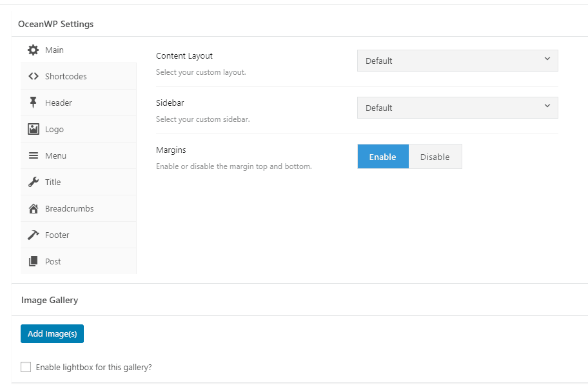The width and height of the screenshot is (588, 385).
Task: Enable the Margins option
Action: (x=383, y=157)
